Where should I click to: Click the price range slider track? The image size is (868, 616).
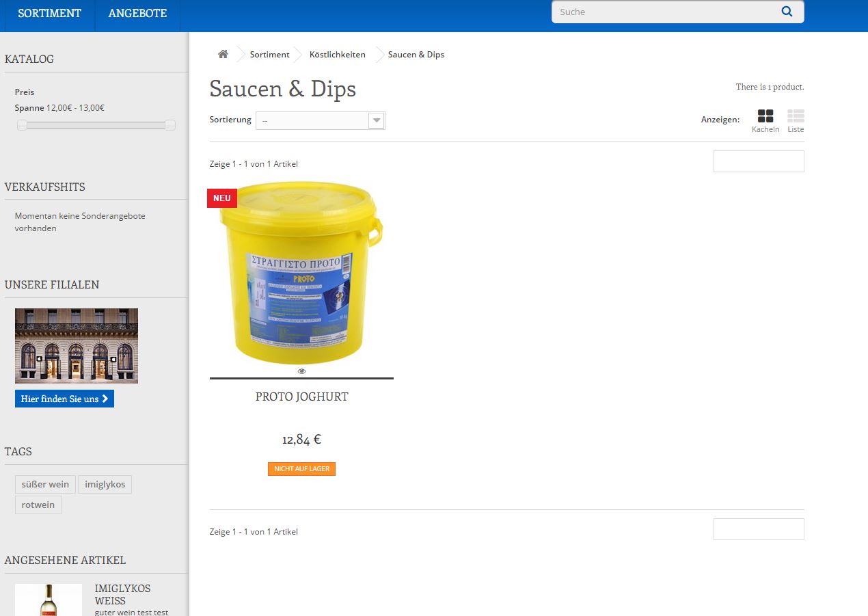coord(96,125)
